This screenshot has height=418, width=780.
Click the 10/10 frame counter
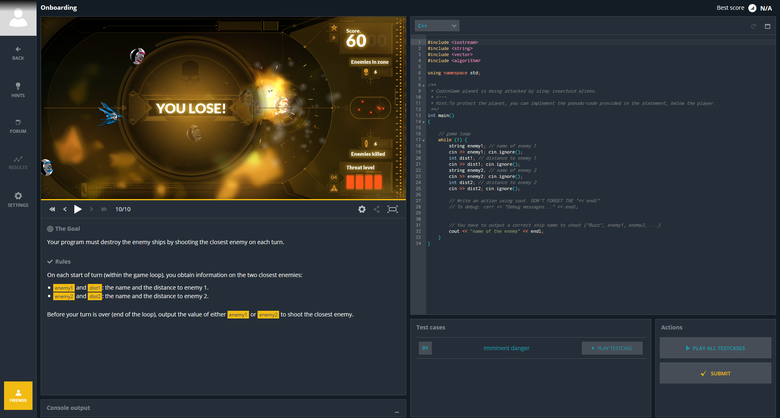tap(123, 209)
